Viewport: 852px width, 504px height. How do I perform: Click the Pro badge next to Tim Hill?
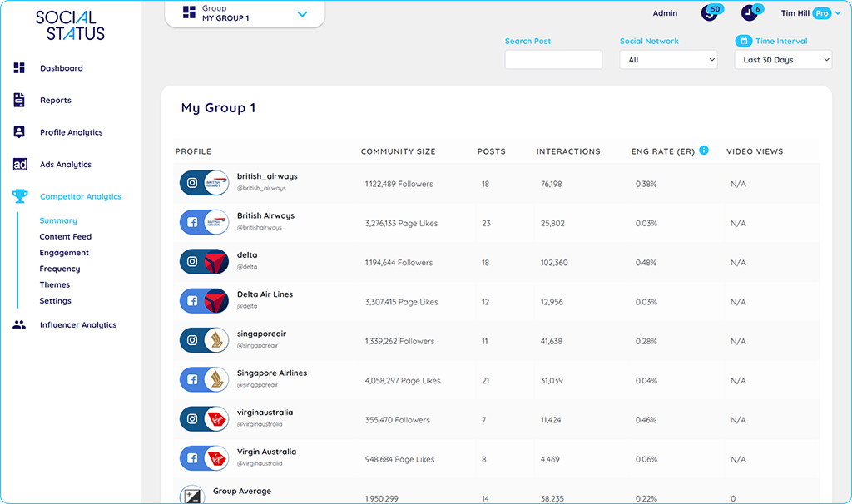[x=821, y=13]
